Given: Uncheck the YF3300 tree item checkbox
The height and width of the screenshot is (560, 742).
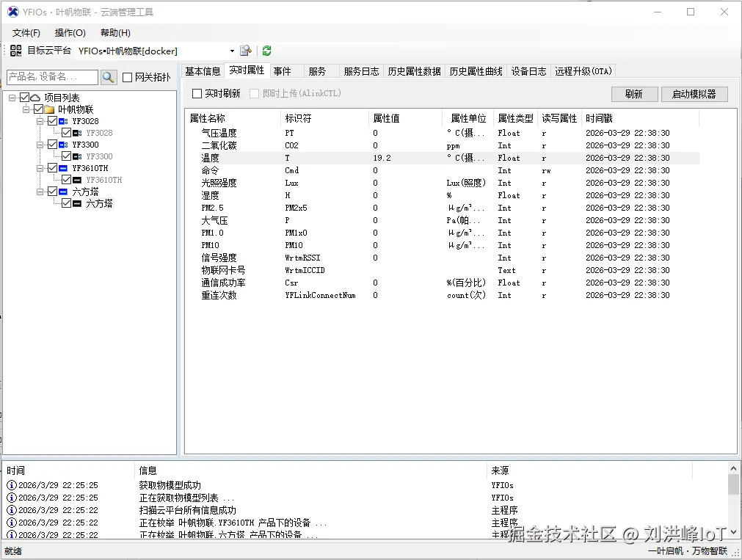Looking at the screenshot, I should click(53, 145).
